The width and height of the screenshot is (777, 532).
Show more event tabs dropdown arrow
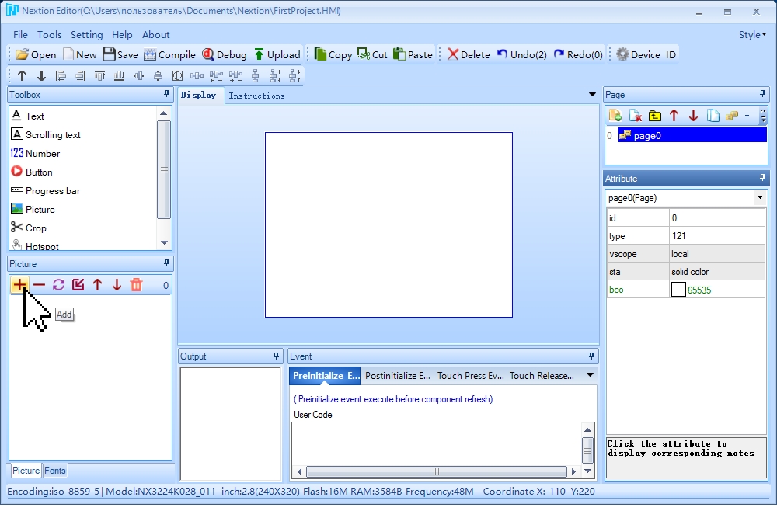591,375
